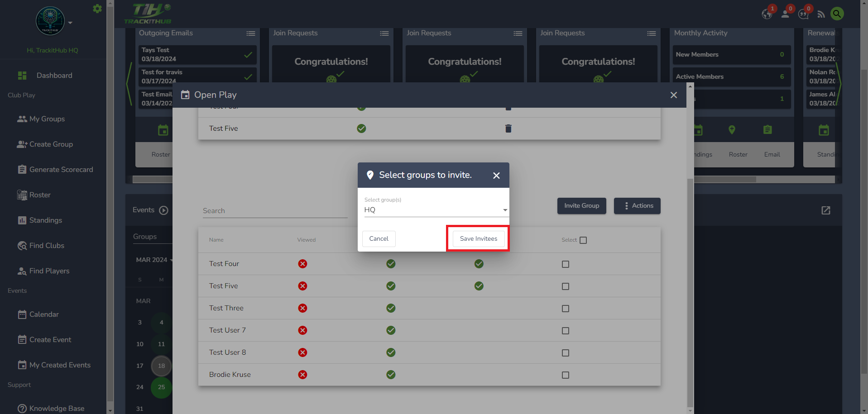The image size is (868, 414).
Task: Expand the profile avatar dropdown arrow
Action: [x=70, y=23]
